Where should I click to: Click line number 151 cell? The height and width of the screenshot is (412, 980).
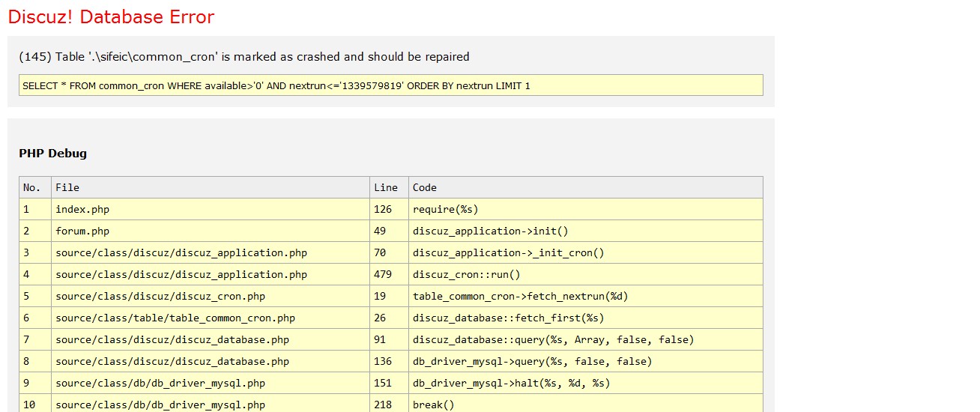pos(389,383)
